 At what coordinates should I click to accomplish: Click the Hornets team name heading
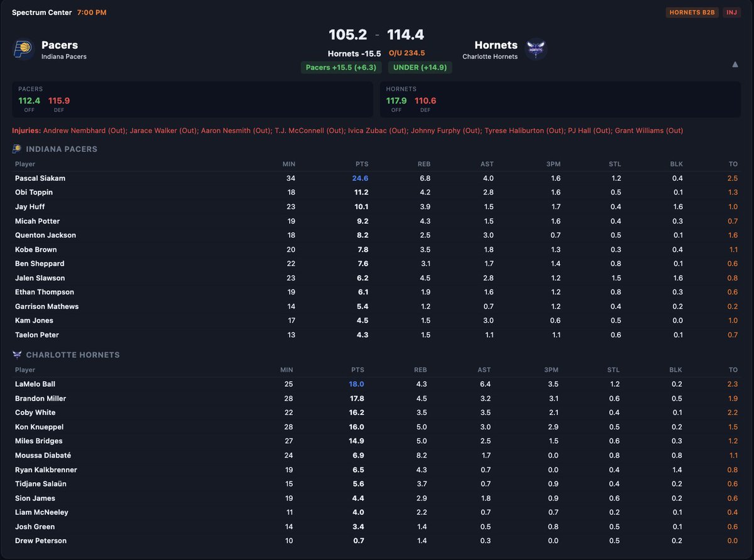(x=496, y=45)
